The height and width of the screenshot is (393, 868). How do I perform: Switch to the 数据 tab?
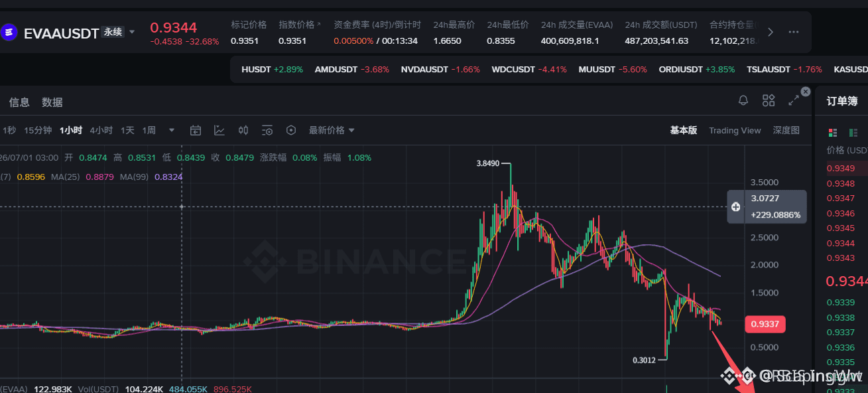pos(52,102)
